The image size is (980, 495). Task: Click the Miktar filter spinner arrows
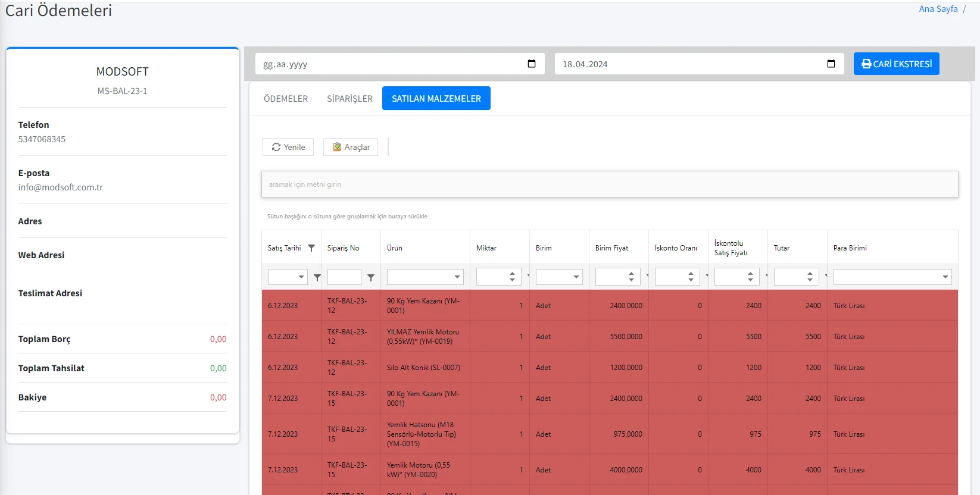pyautogui.click(x=512, y=277)
